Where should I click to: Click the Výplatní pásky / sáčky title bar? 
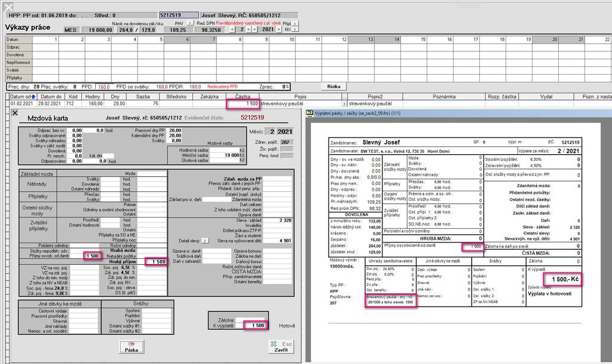pyautogui.click(x=458, y=113)
